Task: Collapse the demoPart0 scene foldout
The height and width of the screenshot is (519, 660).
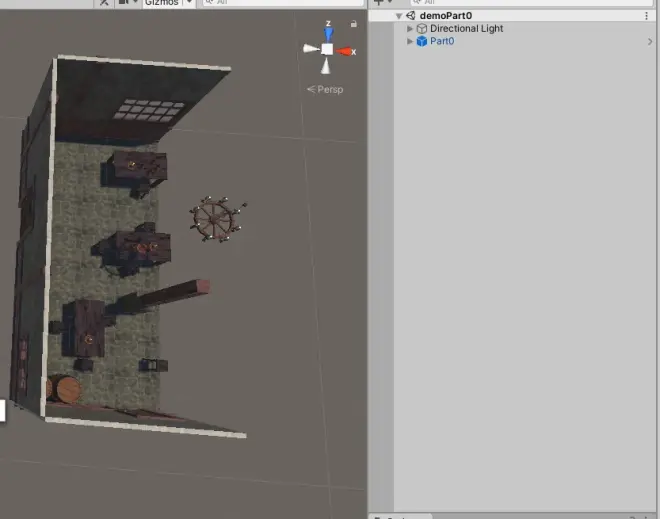Action: (x=399, y=16)
